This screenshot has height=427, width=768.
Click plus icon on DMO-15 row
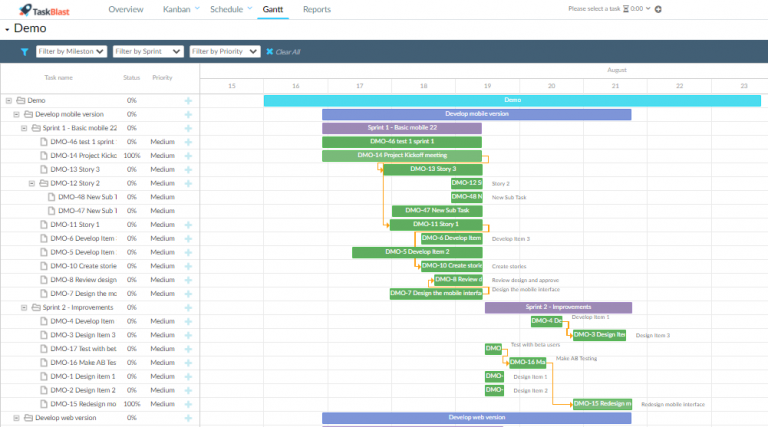tap(188, 404)
